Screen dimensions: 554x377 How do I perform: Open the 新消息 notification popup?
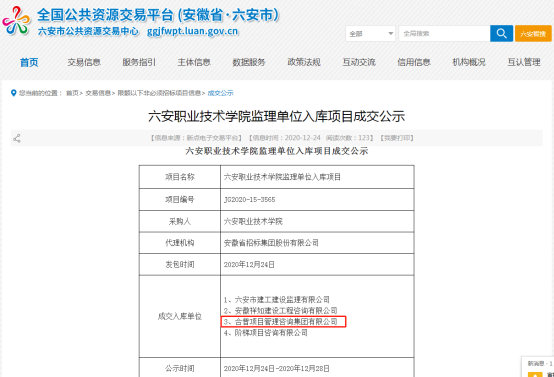539,367
